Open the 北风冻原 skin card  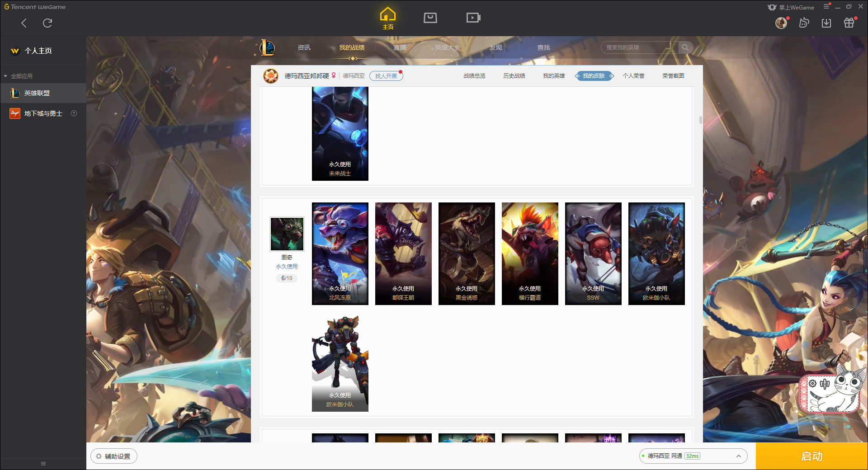[340, 254]
